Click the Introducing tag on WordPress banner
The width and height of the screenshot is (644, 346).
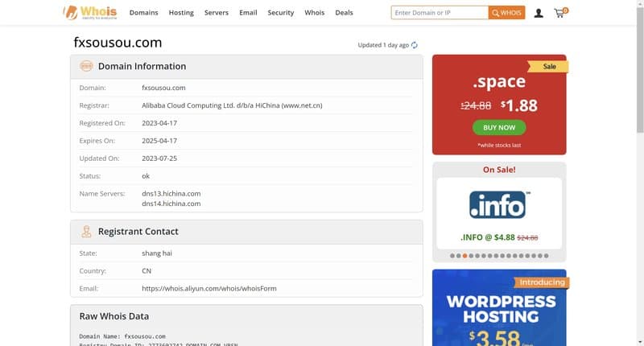point(542,282)
